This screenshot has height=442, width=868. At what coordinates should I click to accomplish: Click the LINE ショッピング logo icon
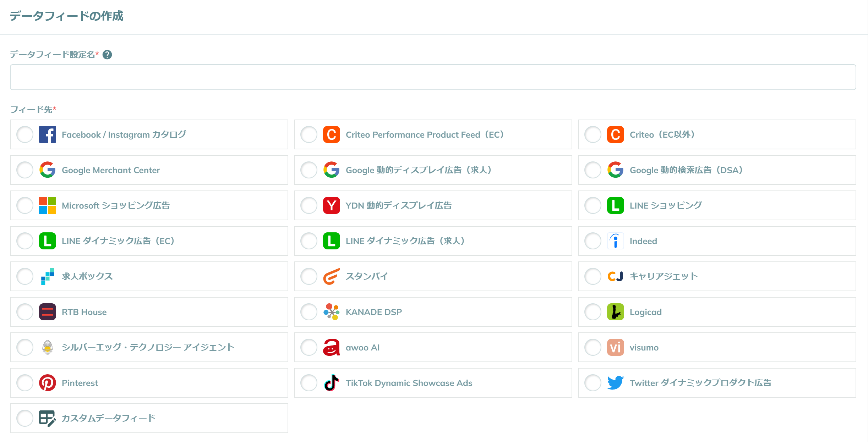[616, 205]
